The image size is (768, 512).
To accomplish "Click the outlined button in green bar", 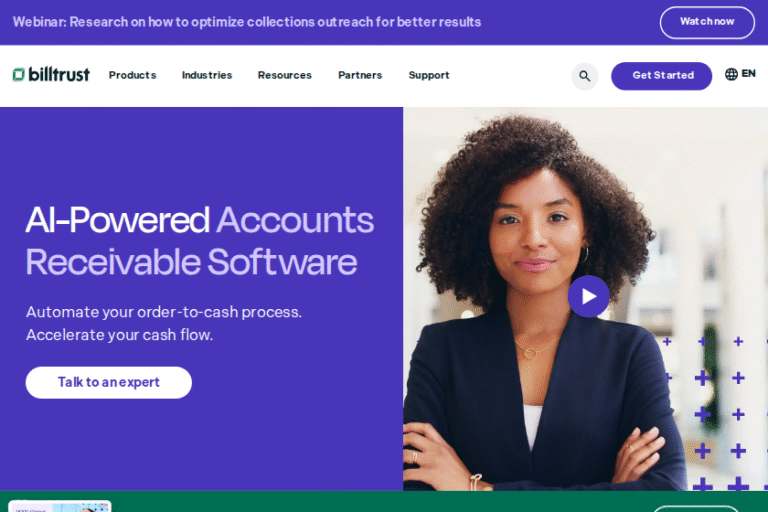I will coord(696,509).
